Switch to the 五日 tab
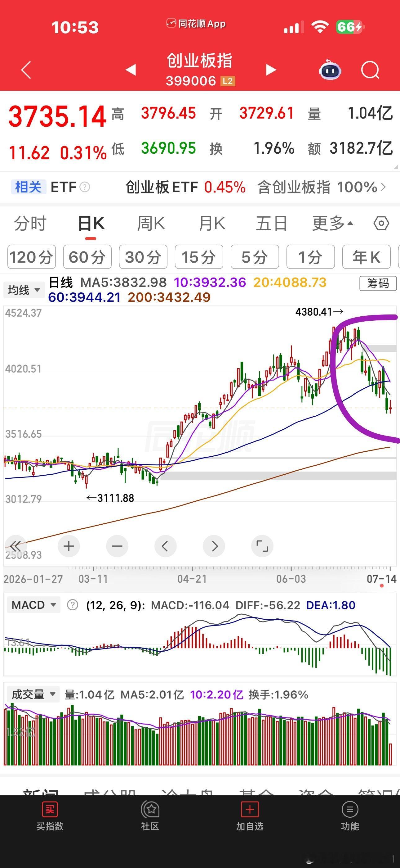Screen dimensions: 400x868 coord(271,224)
